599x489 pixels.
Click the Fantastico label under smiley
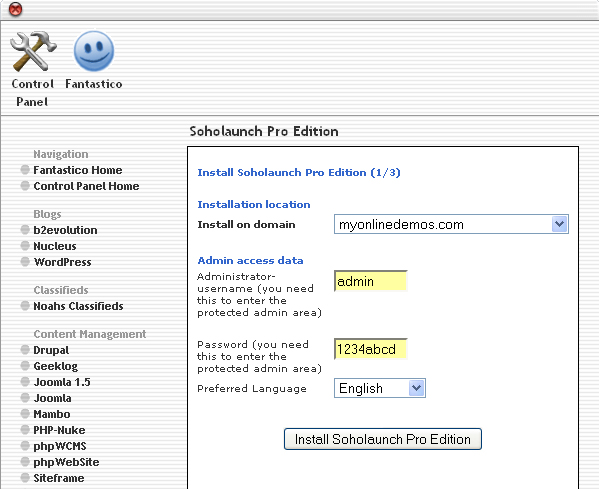[x=94, y=84]
